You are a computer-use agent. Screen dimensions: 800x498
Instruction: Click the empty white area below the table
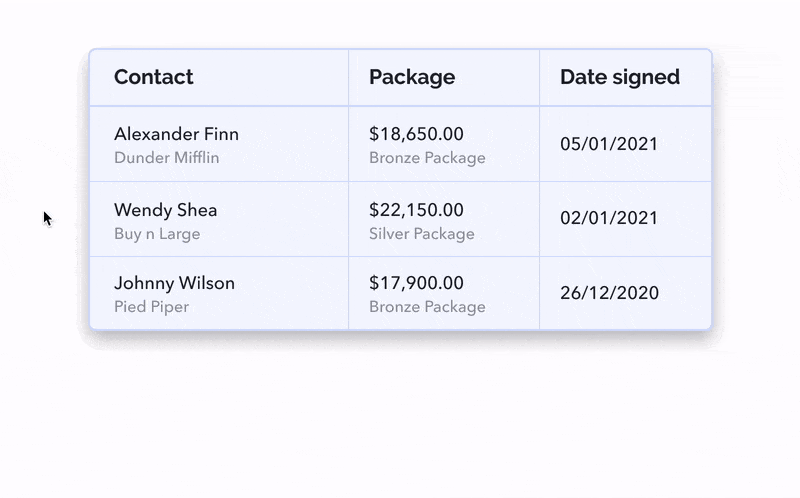point(400,420)
